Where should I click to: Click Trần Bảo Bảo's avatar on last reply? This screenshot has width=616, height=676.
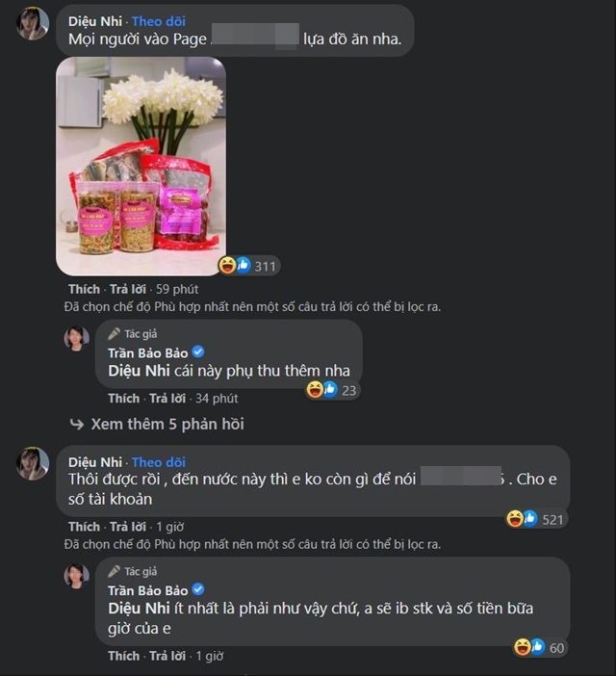coord(77,576)
